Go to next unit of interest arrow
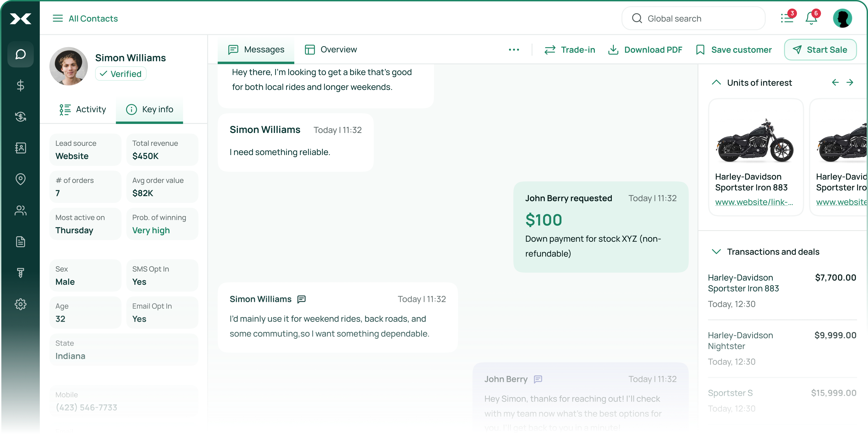The height and width of the screenshot is (434, 868). 850,82
